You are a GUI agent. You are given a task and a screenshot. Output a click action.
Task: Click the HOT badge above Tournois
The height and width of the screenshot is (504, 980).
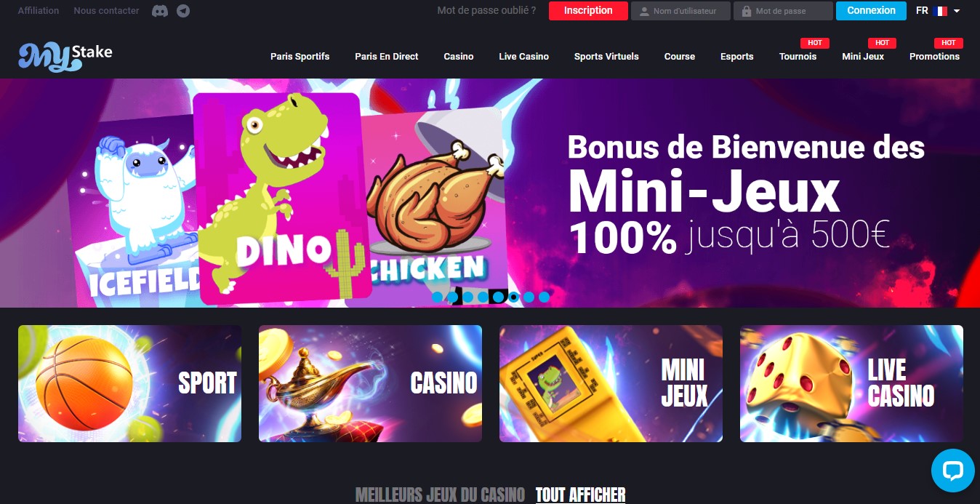point(815,43)
